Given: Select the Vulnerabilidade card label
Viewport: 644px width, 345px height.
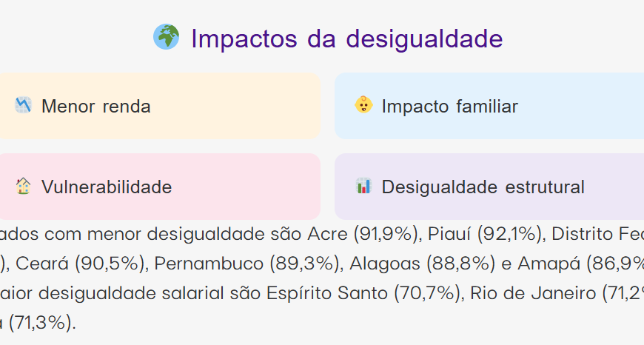Looking at the screenshot, I should (107, 187).
